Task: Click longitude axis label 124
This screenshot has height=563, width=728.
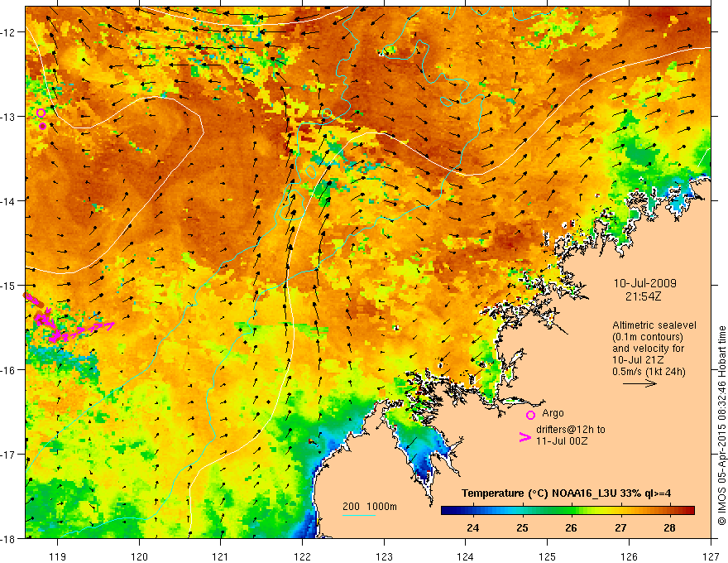Action: (x=466, y=556)
